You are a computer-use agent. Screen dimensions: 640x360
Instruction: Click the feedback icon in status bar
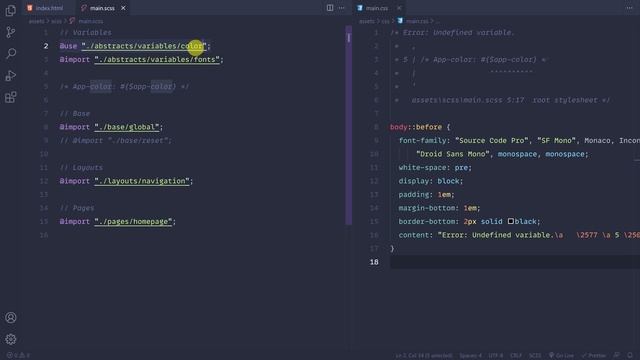point(617,355)
